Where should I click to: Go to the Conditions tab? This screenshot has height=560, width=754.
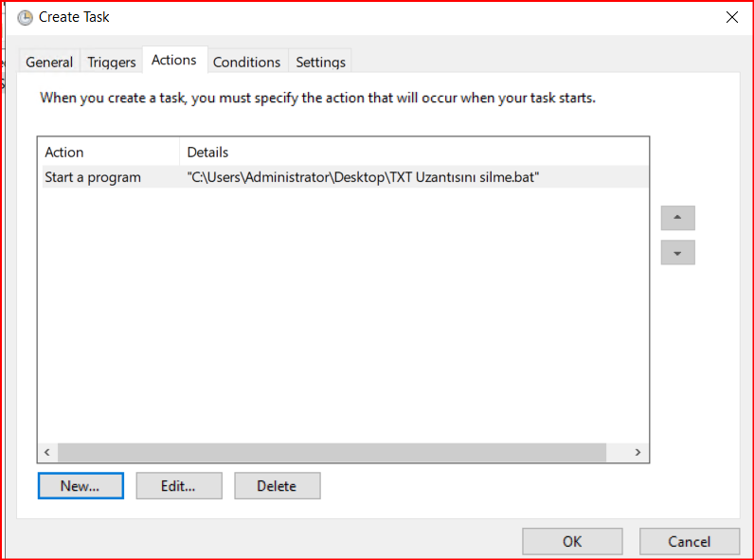(246, 62)
